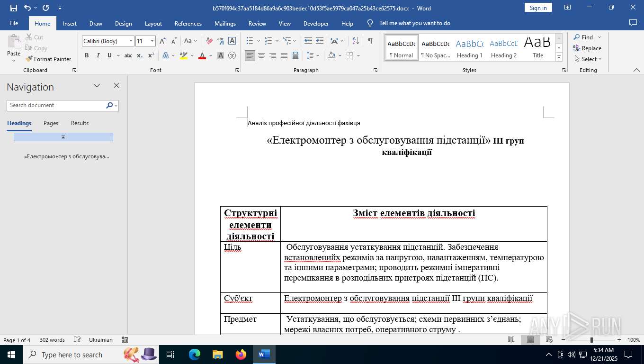Open Navigation pane task options arrow
Viewport: 644px width, 364px height.
click(97, 86)
